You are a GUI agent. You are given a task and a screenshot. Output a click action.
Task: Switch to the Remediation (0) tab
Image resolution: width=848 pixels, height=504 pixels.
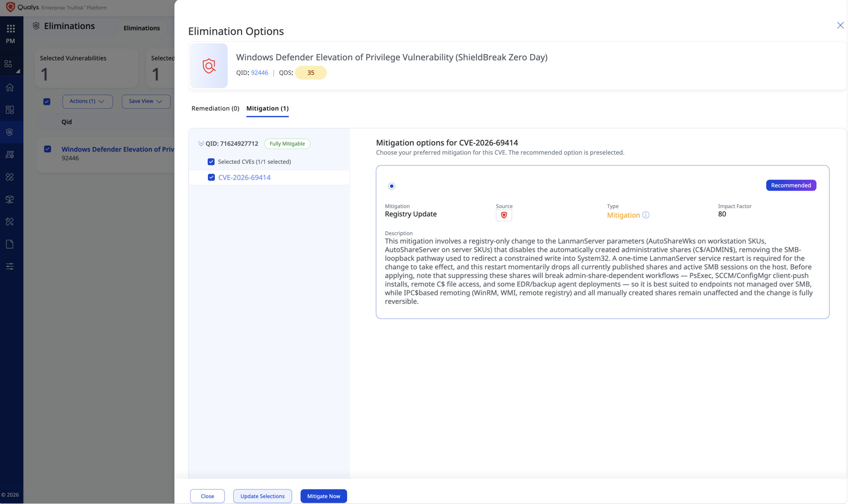[215, 108]
